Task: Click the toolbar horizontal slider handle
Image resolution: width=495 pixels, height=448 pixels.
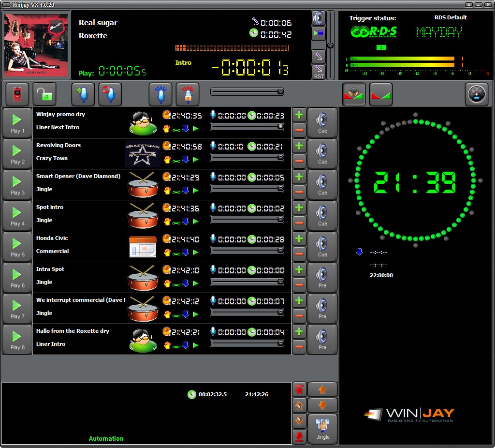Action: point(280,91)
